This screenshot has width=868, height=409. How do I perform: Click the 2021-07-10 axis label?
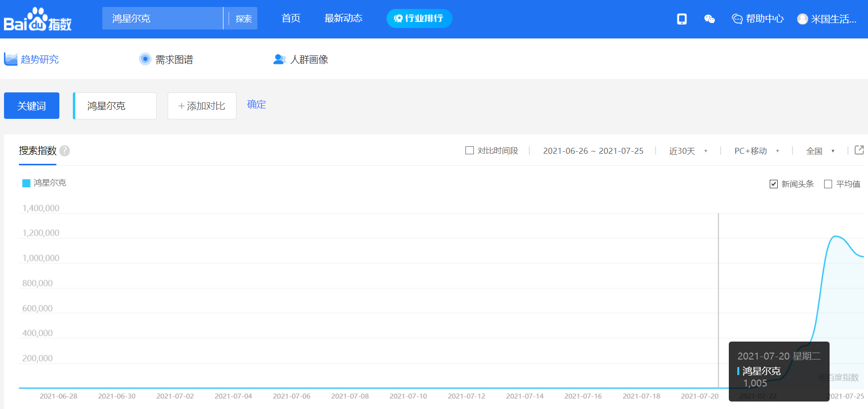coord(408,396)
